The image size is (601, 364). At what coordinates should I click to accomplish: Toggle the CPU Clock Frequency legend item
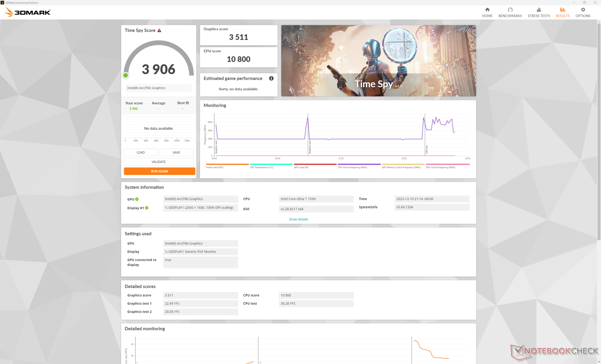point(359,166)
